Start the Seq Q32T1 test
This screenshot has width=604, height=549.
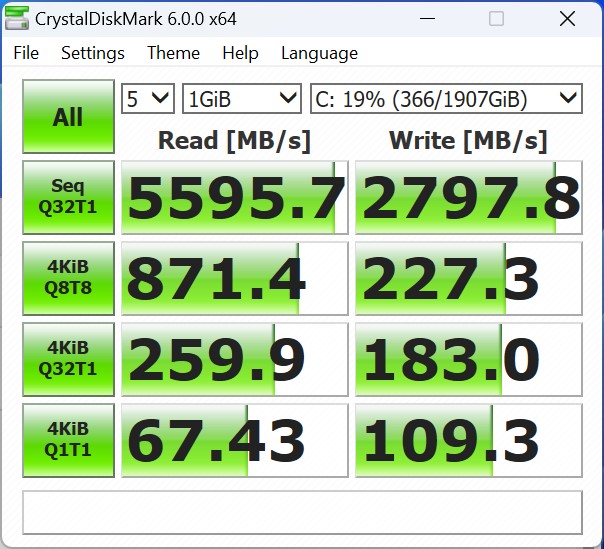(68, 197)
